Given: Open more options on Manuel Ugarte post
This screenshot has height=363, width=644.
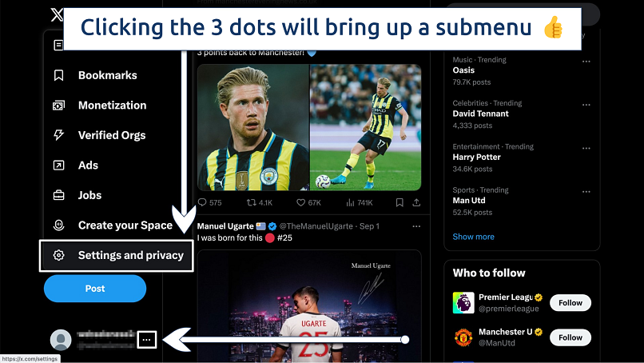Looking at the screenshot, I should (x=416, y=226).
